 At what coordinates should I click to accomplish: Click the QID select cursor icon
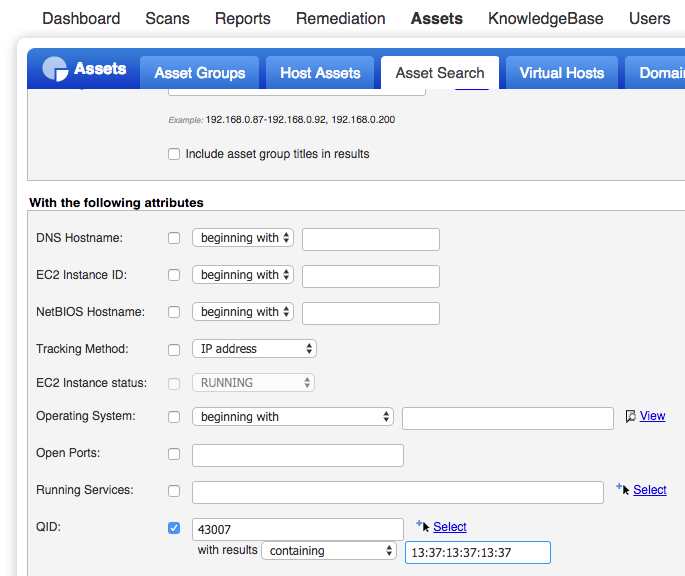coord(423,526)
